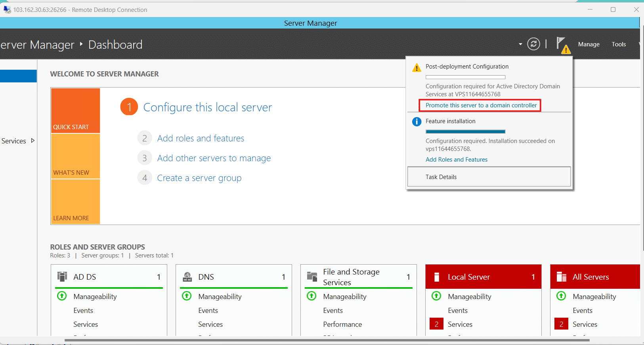
Task: Click the File and Storage Services title
Action: pos(351,277)
